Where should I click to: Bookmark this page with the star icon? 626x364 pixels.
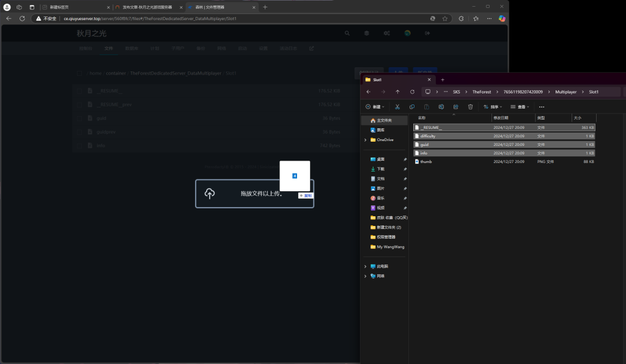click(445, 18)
